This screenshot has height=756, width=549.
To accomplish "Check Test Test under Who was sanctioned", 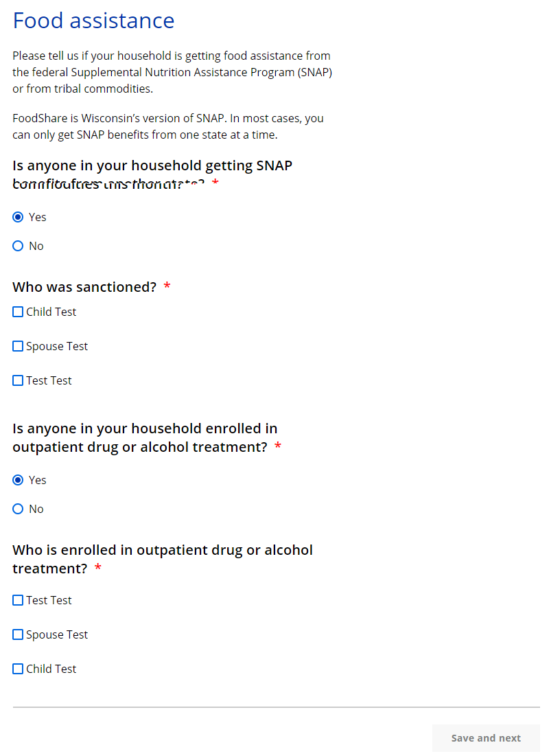I will 18,380.
